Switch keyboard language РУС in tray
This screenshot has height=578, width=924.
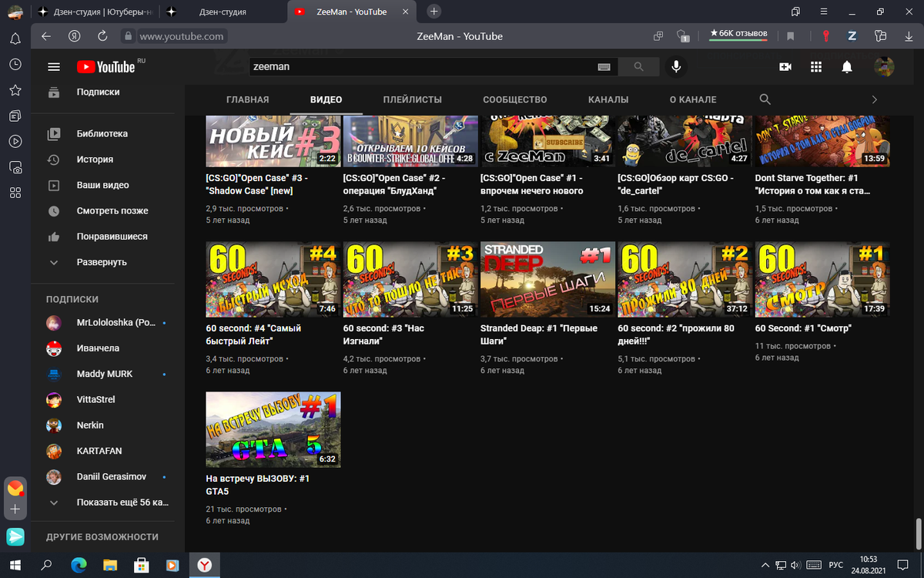click(835, 565)
